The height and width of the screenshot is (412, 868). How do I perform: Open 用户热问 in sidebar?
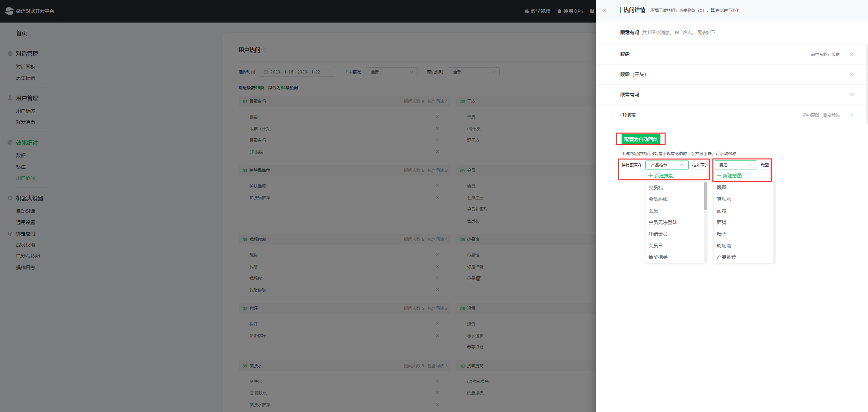[x=26, y=178]
